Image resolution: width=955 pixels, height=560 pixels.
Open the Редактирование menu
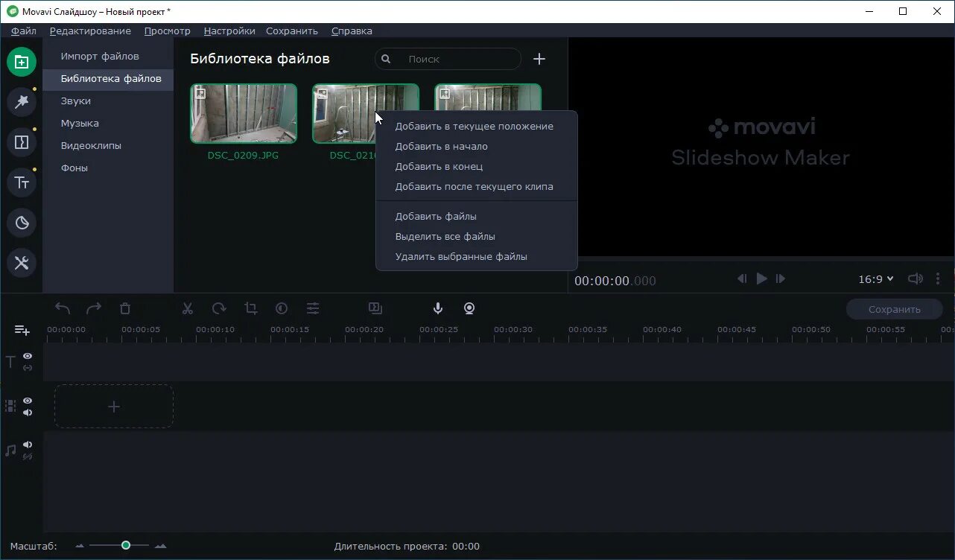point(90,31)
